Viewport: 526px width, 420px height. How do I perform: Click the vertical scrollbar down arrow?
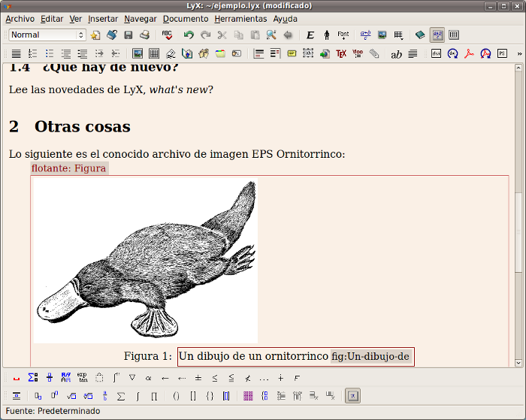(518, 363)
